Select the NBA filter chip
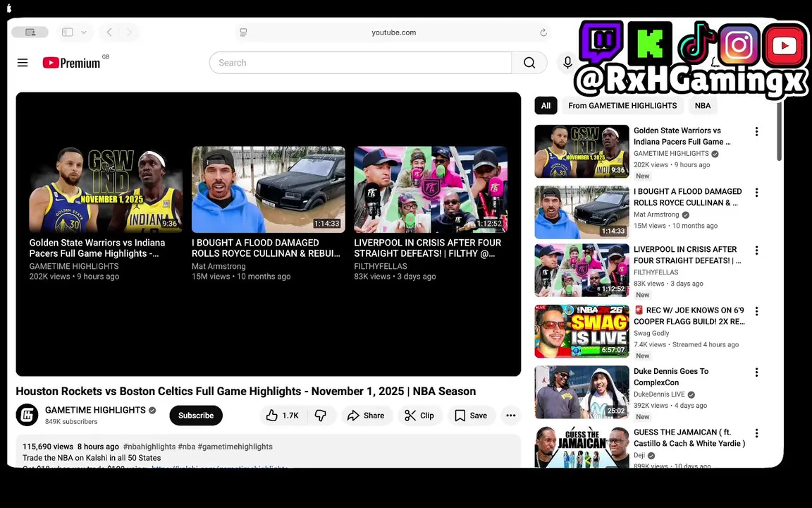 (703, 105)
